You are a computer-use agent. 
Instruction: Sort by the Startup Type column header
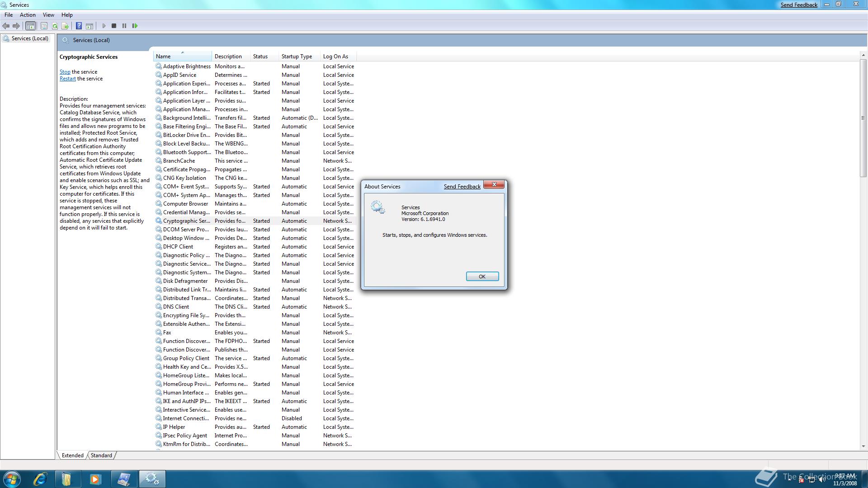[299, 56]
